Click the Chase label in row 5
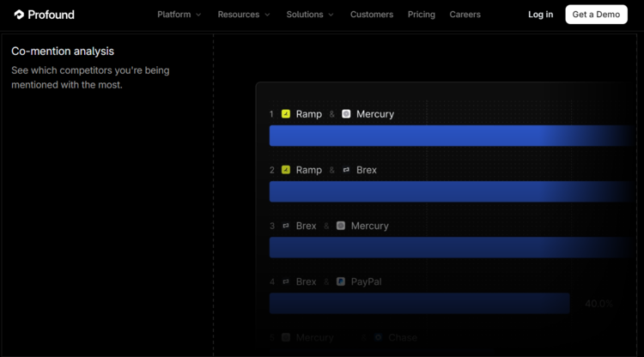The width and height of the screenshot is (644, 357). pyautogui.click(x=403, y=338)
